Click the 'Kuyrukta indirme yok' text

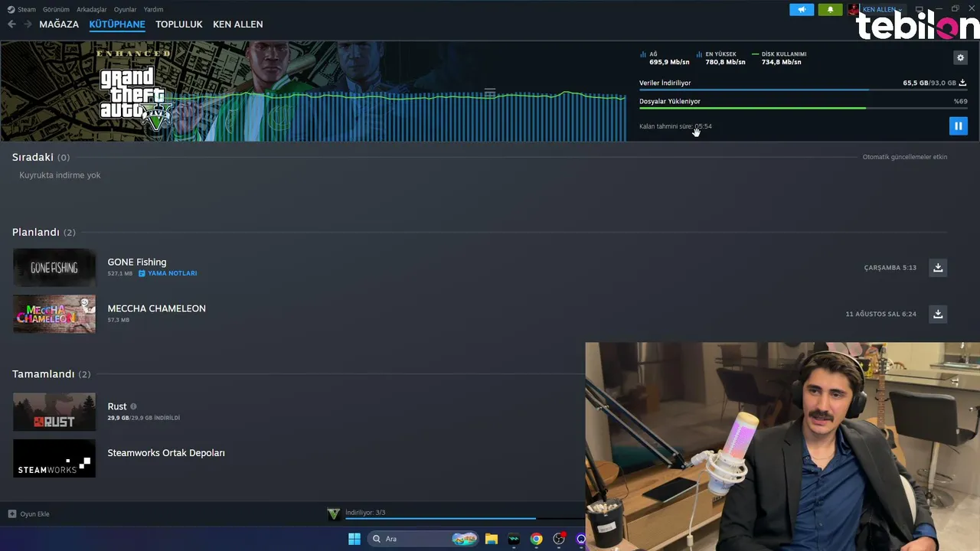pyautogui.click(x=60, y=175)
